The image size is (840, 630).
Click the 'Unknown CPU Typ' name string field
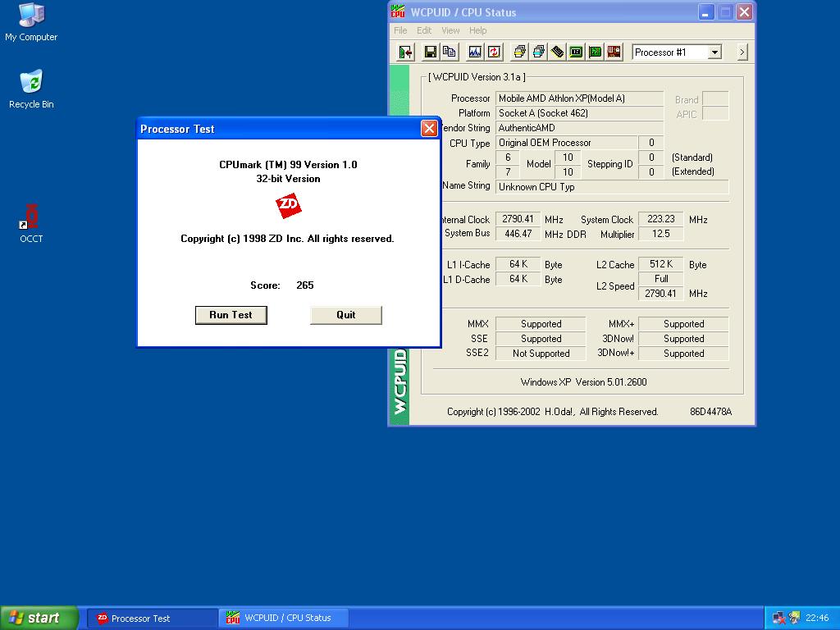click(x=612, y=187)
